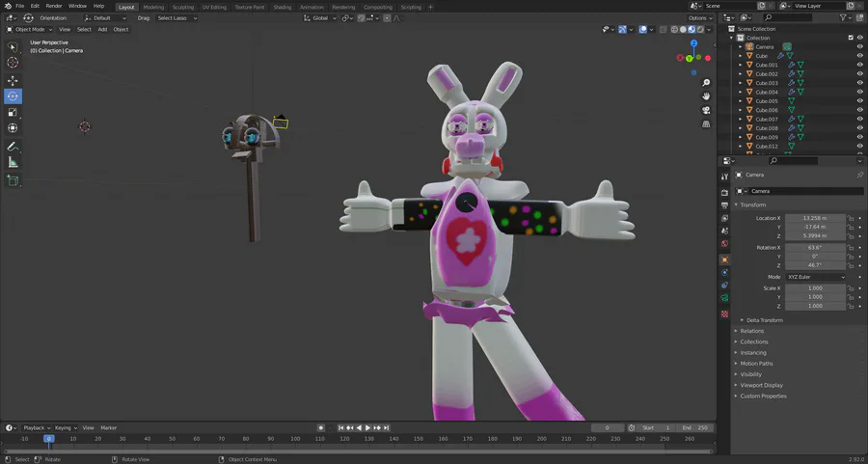Open the Add menu in viewport header
This screenshot has height=464, width=868.
click(102, 29)
